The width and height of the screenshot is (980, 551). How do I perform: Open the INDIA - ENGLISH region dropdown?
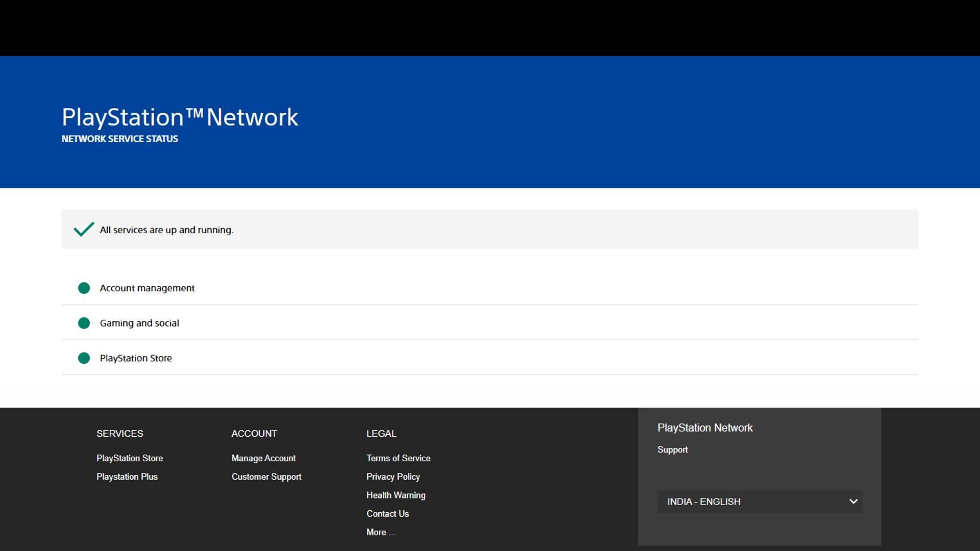(x=759, y=502)
